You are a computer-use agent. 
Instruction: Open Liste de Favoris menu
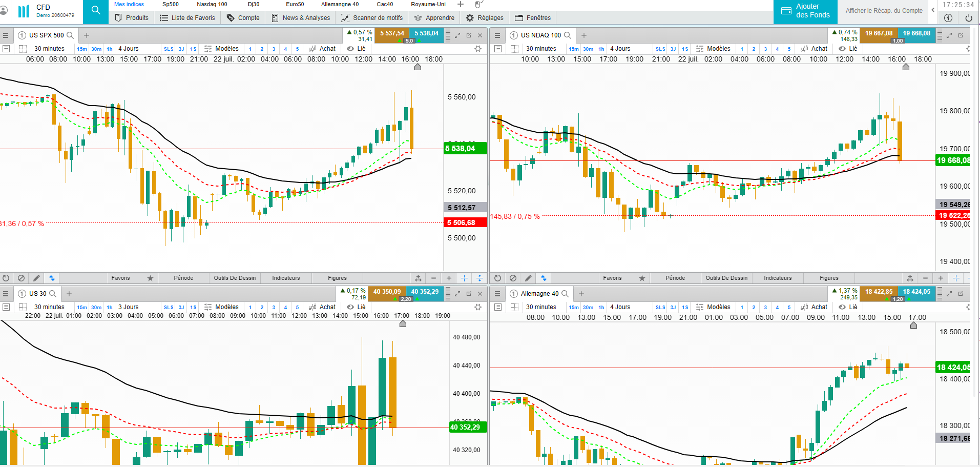click(187, 18)
